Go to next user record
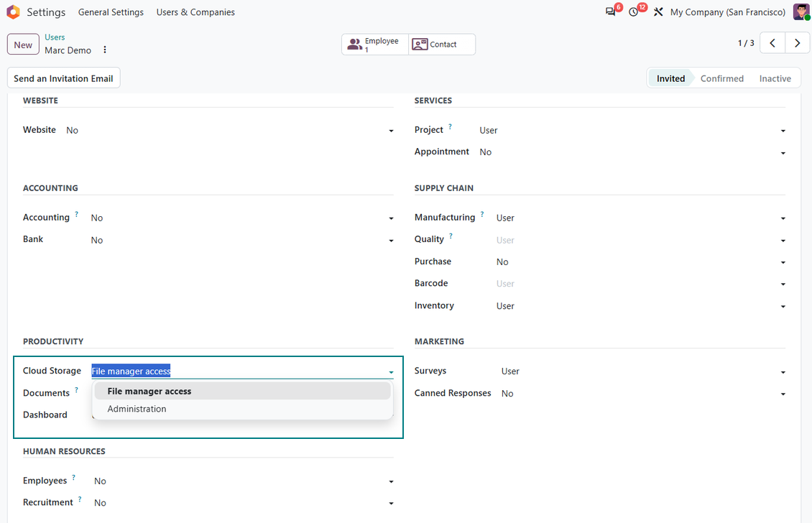This screenshot has height=523, width=812. click(797, 43)
